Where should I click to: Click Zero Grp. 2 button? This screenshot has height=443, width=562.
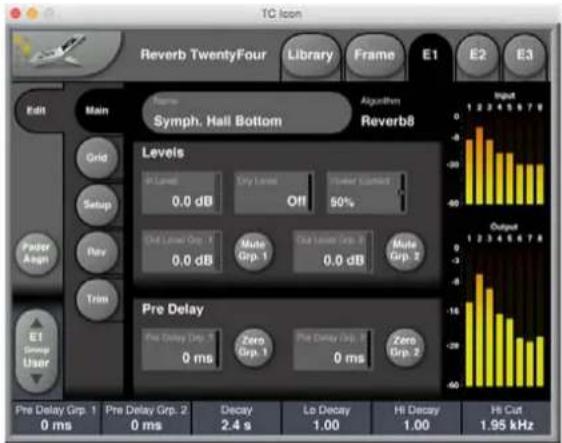[x=405, y=347]
